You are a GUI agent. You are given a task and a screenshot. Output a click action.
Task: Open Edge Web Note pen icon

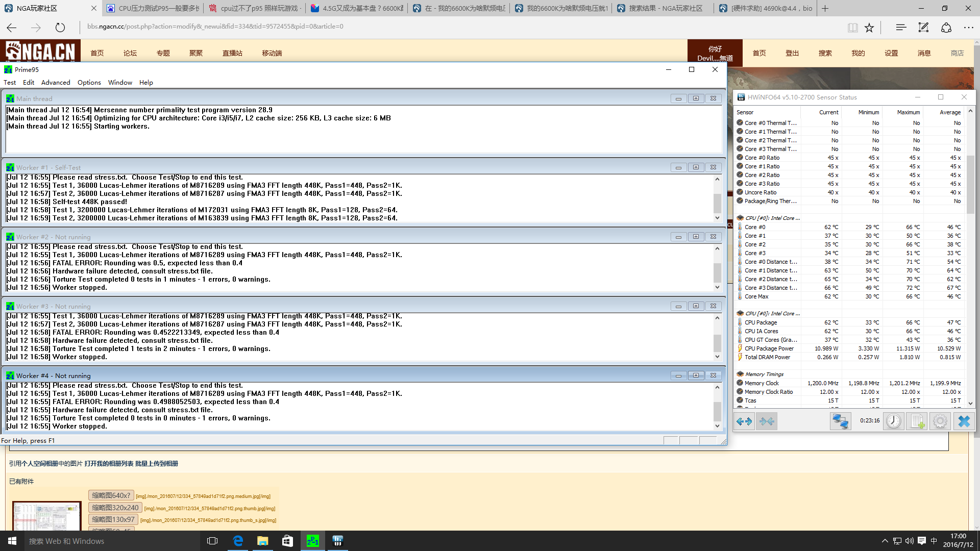click(923, 28)
